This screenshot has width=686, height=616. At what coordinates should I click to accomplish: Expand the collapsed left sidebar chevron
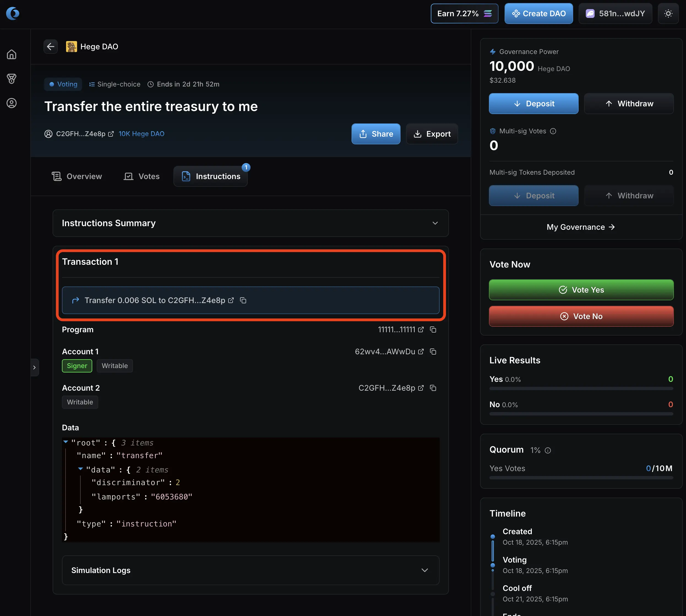(x=34, y=368)
